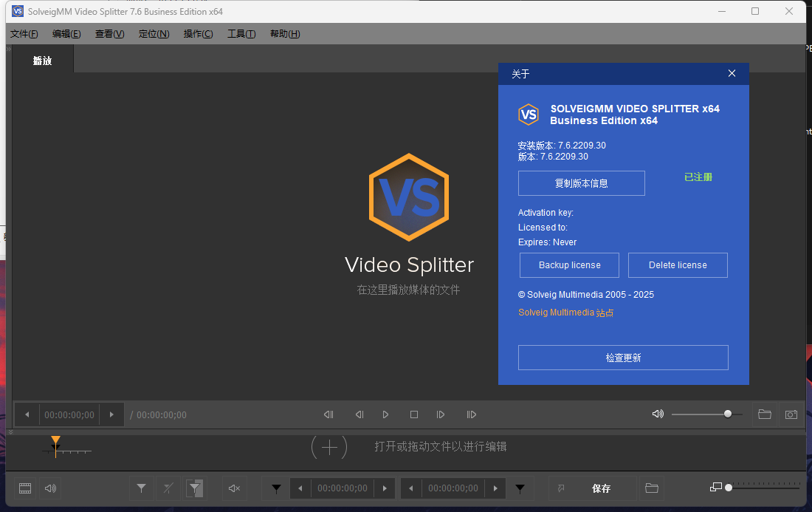Switch to the 播放 tab
This screenshot has width=812, height=512.
(42, 61)
